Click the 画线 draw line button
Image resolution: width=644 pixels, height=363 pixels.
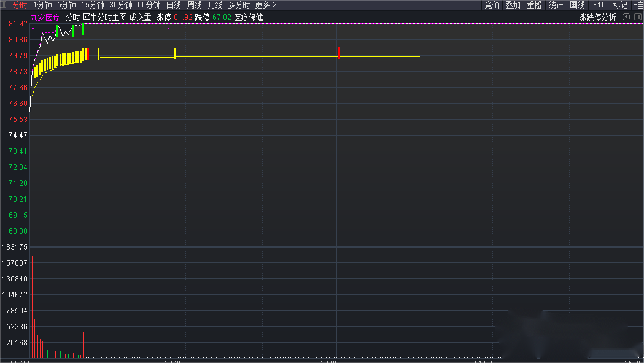[577, 5]
